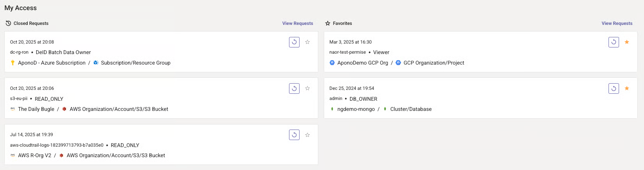Click the Favorites star header icon
The width and height of the screenshot is (644, 170).
point(328,23)
